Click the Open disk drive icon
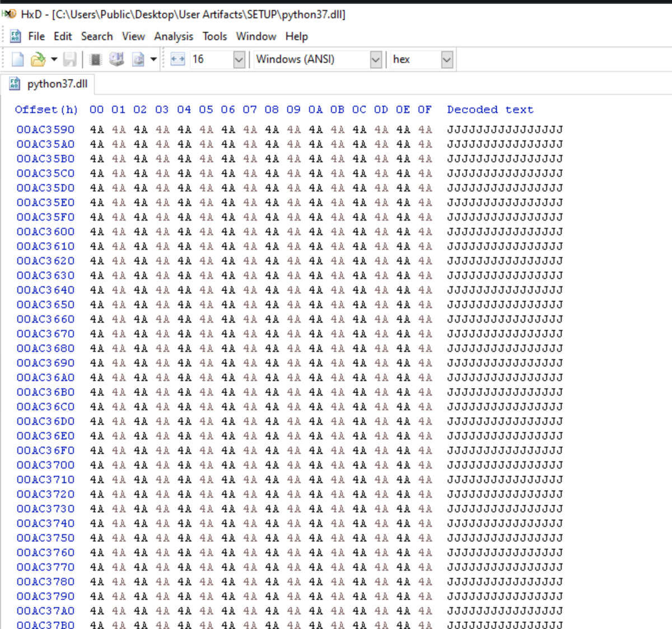 (116, 59)
